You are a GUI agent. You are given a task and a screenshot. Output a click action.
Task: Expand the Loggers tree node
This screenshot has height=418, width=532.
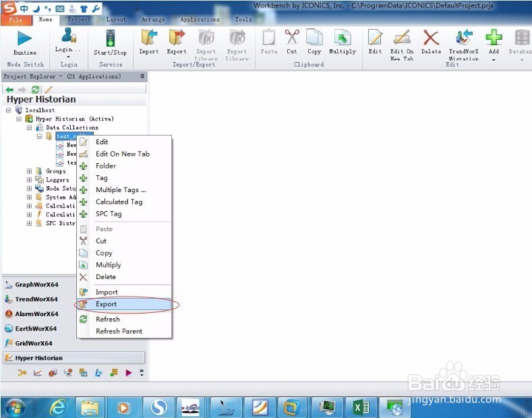[x=29, y=180]
